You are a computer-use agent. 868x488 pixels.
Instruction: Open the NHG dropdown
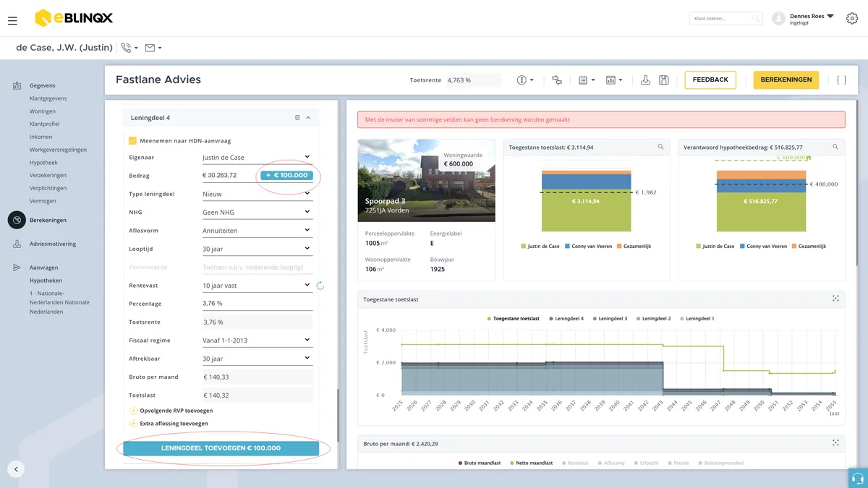point(257,213)
